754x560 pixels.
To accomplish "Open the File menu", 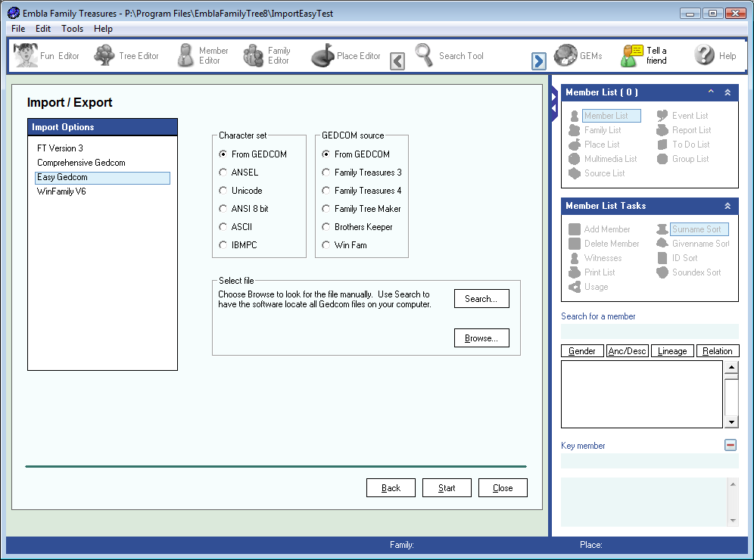I will click(18, 29).
